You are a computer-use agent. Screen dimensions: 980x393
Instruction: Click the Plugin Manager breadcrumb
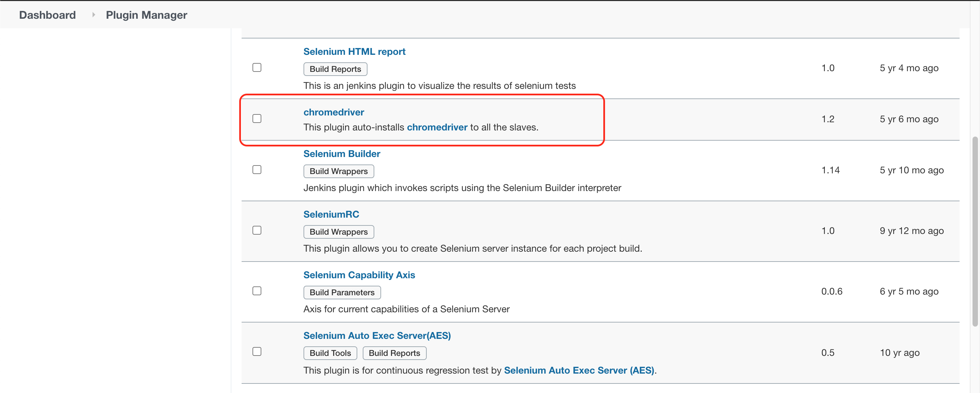pos(146,15)
